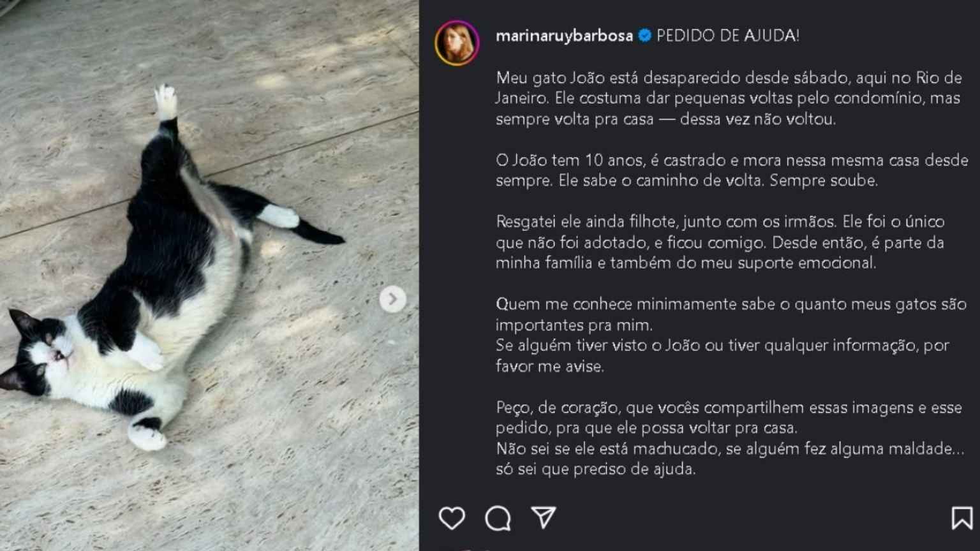Click the marinaruybarbosa username link
Viewport: 980px width, 551px height.
[x=564, y=36]
